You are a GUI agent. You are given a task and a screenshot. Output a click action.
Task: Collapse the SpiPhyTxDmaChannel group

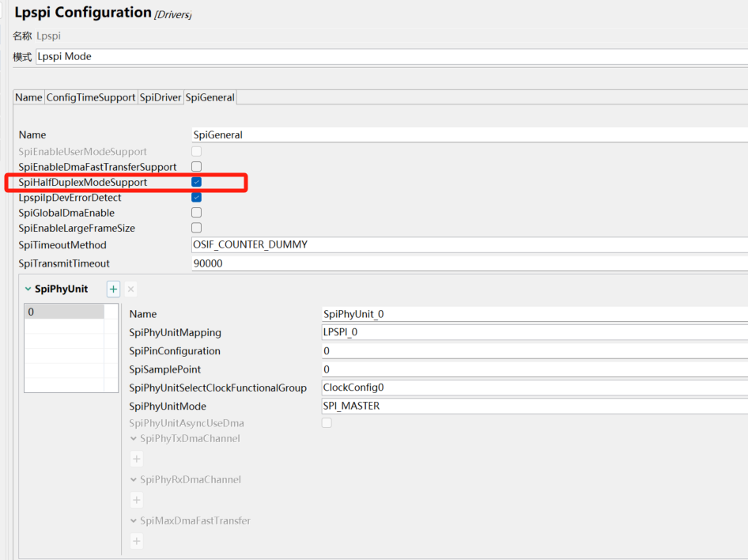134,439
